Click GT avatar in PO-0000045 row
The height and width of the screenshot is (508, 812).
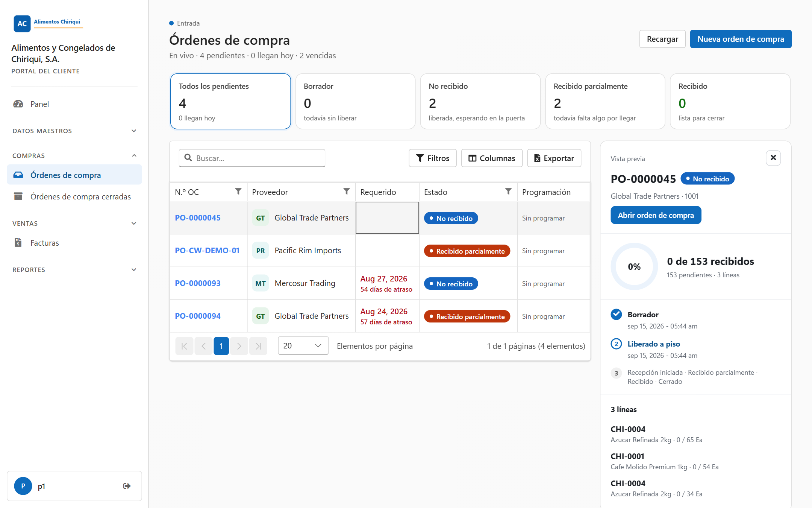tap(261, 218)
